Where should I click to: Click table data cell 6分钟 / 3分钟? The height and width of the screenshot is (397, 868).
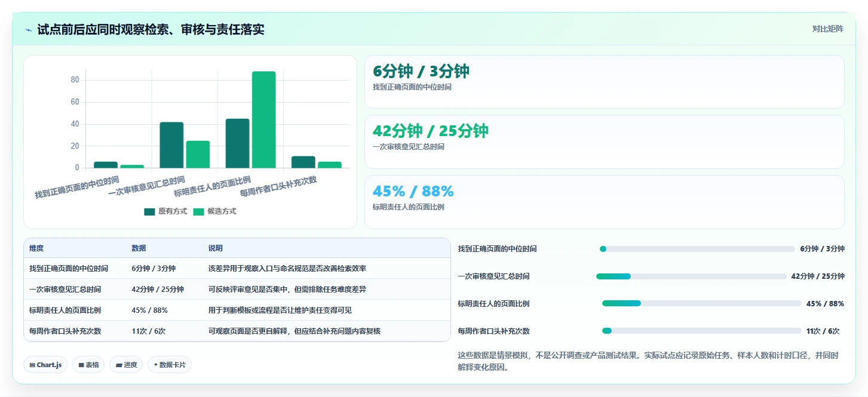[x=154, y=269]
